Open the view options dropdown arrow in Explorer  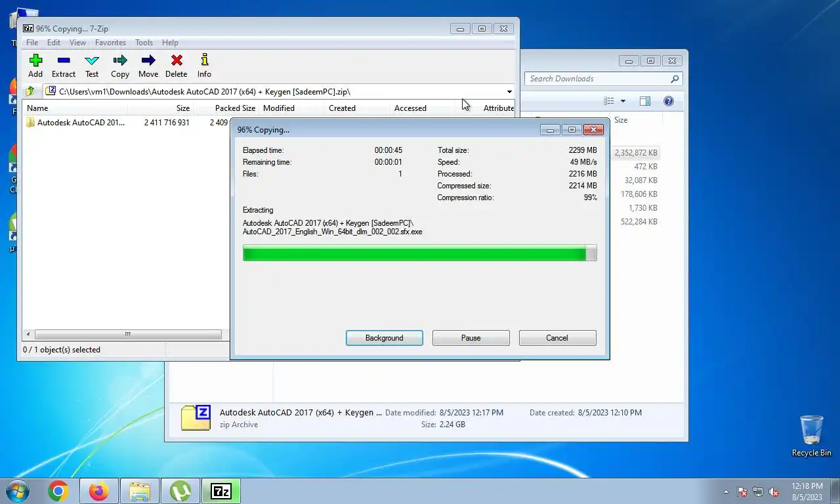pos(623,101)
